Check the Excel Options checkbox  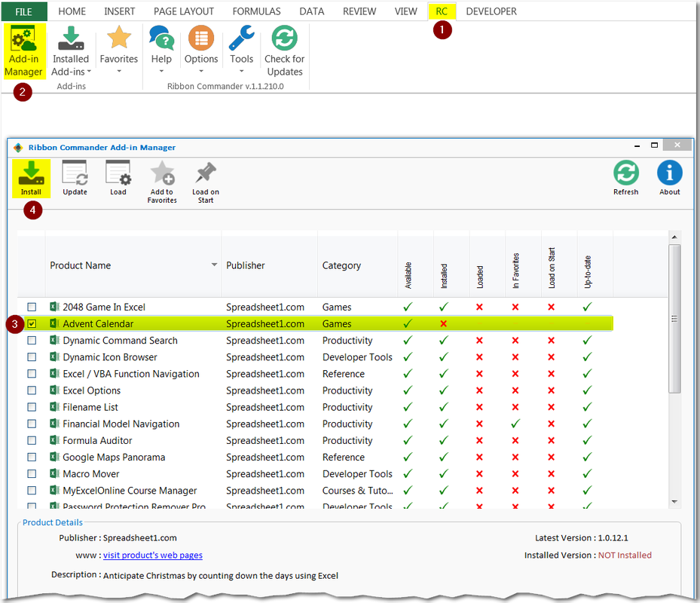pos(32,390)
